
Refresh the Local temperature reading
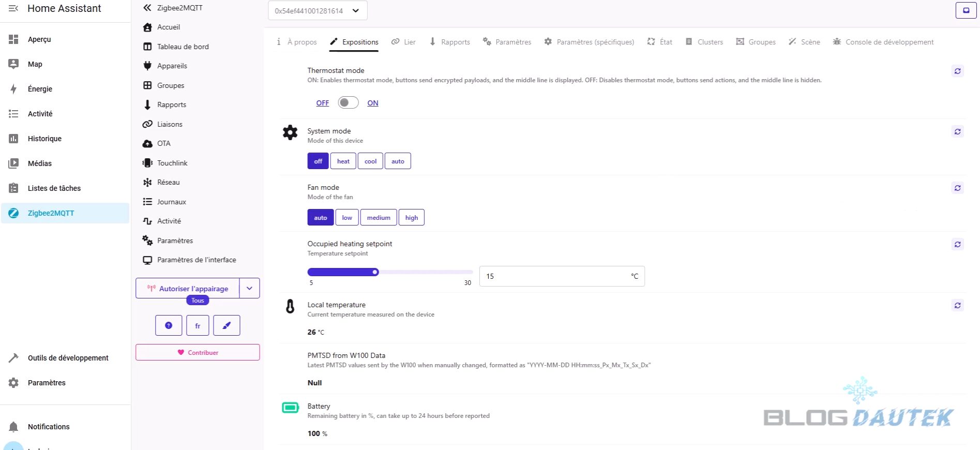click(x=957, y=306)
